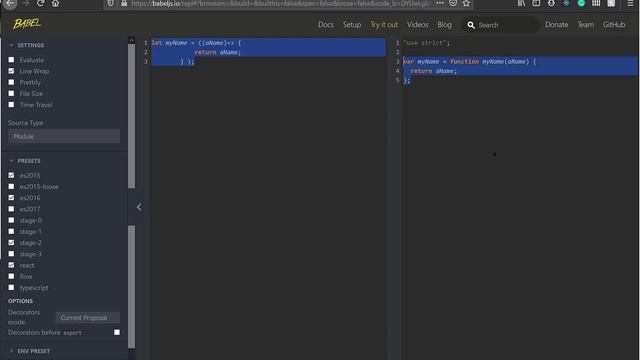Open the Firefox library icon
The height and width of the screenshot is (360, 640).
521,3
